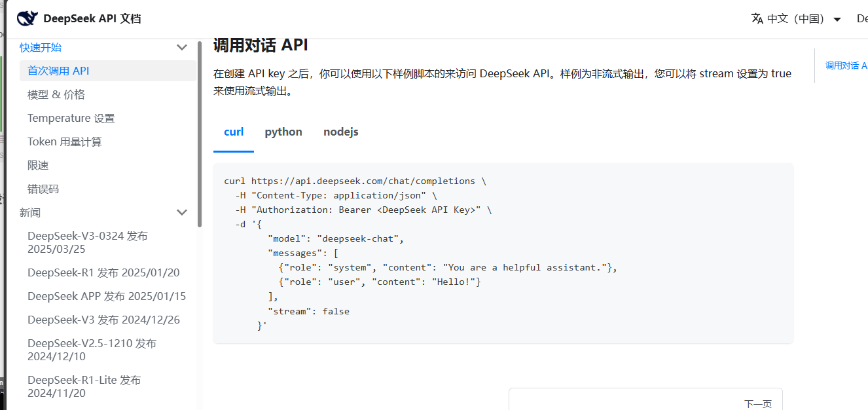The height and width of the screenshot is (410, 868).
Task: Click the DeepSeek API 文档 title
Action: pos(92,18)
